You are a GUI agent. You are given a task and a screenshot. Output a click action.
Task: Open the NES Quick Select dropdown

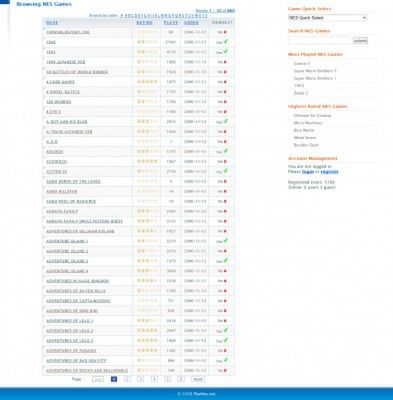(327, 18)
